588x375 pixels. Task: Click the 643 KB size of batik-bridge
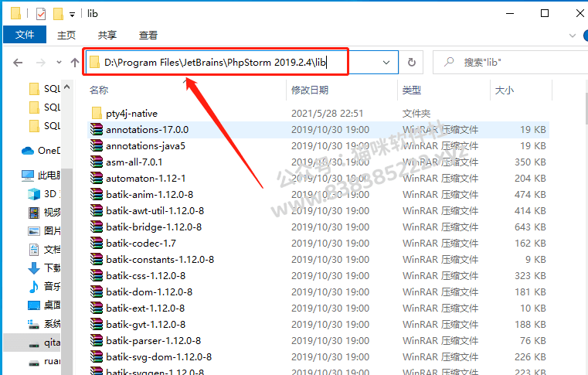click(530, 227)
